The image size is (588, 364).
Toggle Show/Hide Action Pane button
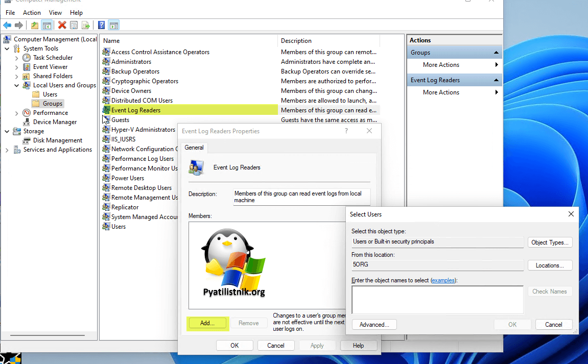coord(113,25)
